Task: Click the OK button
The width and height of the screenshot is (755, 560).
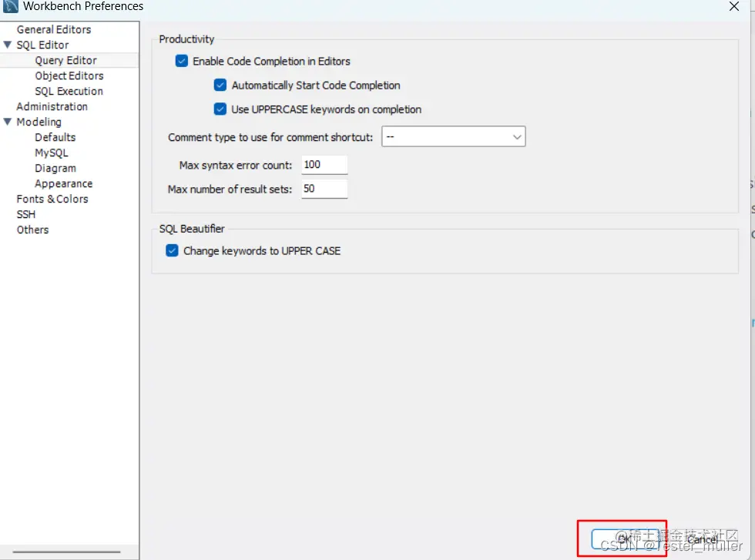Action: 624,539
